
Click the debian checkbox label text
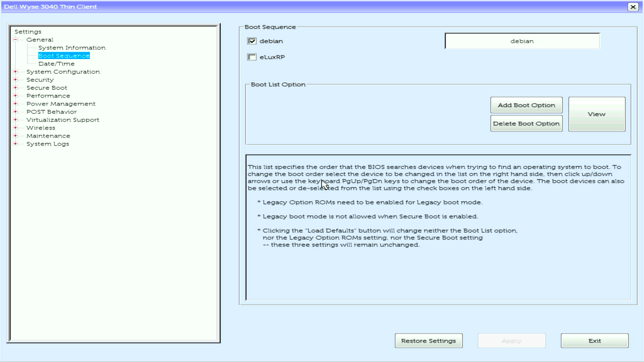(271, 41)
